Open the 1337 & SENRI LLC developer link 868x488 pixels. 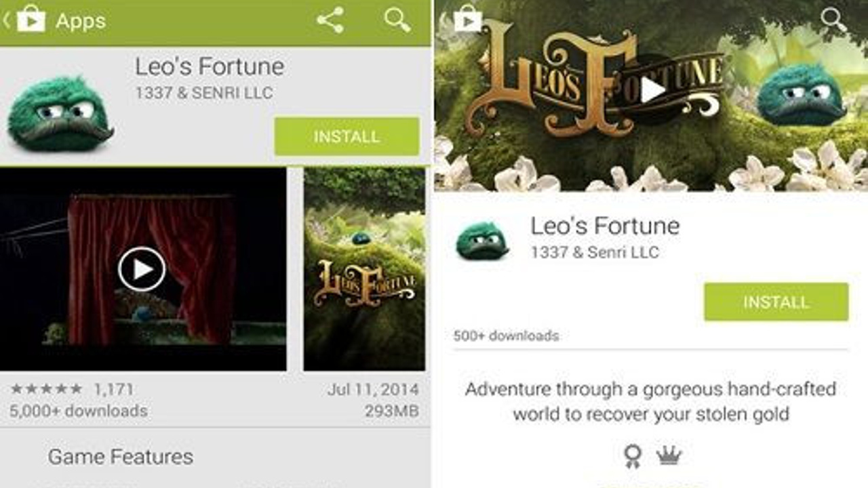(x=204, y=94)
